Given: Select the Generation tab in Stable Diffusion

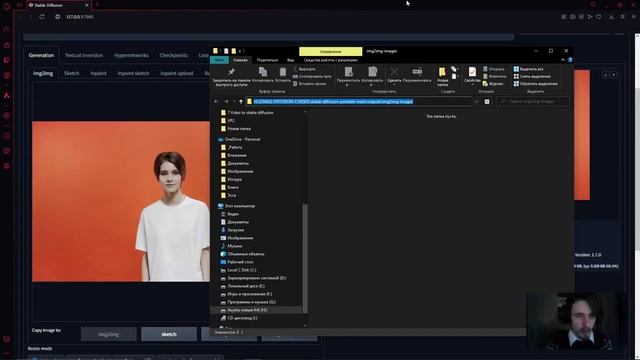Looking at the screenshot, I should (41, 55).
